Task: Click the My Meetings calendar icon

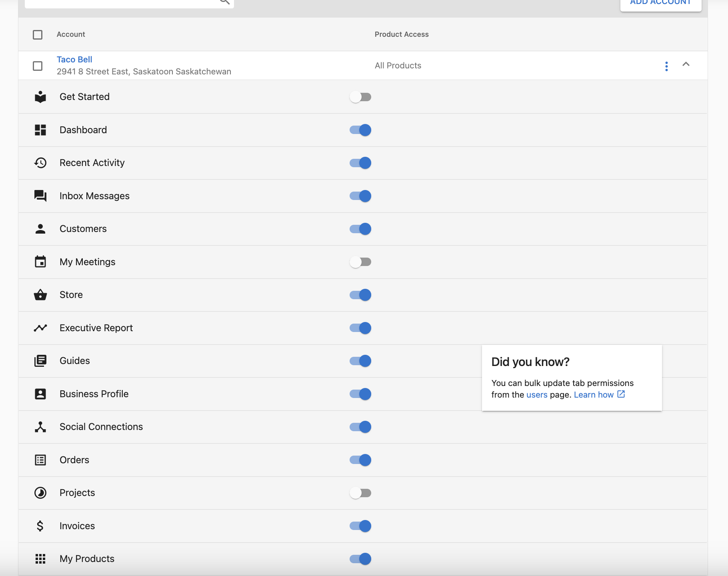Action: point(40,262)
